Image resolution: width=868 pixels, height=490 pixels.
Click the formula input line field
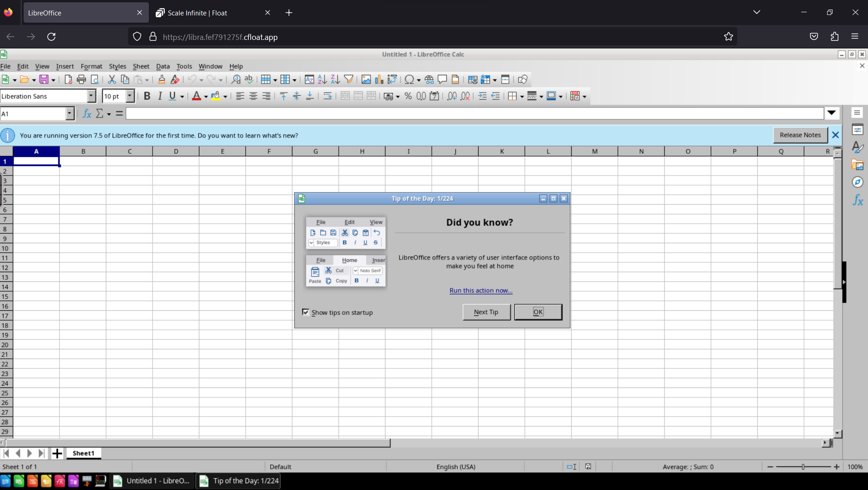(474, 113)
